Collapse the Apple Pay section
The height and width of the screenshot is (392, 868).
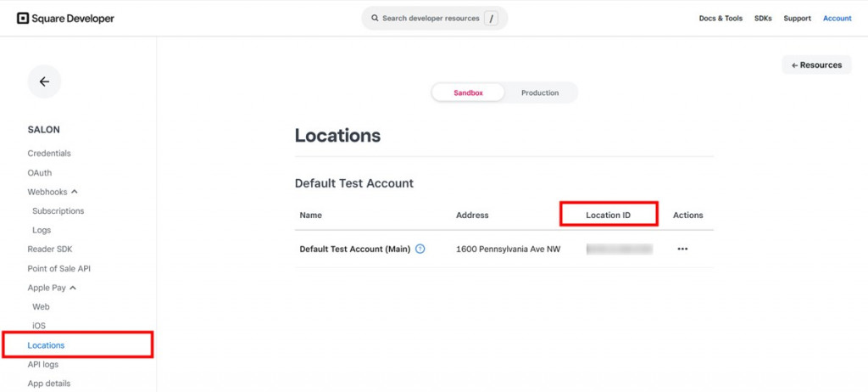[74, 288]
